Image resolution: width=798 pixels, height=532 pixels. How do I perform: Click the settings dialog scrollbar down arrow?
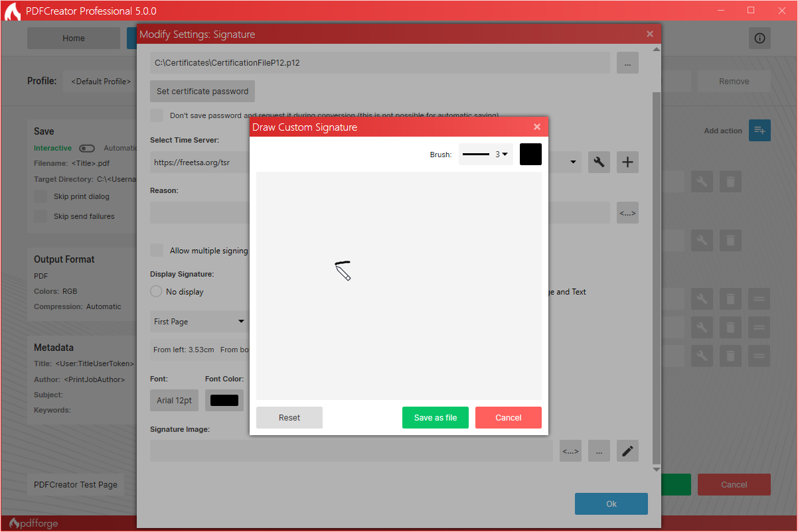point(657,469)
